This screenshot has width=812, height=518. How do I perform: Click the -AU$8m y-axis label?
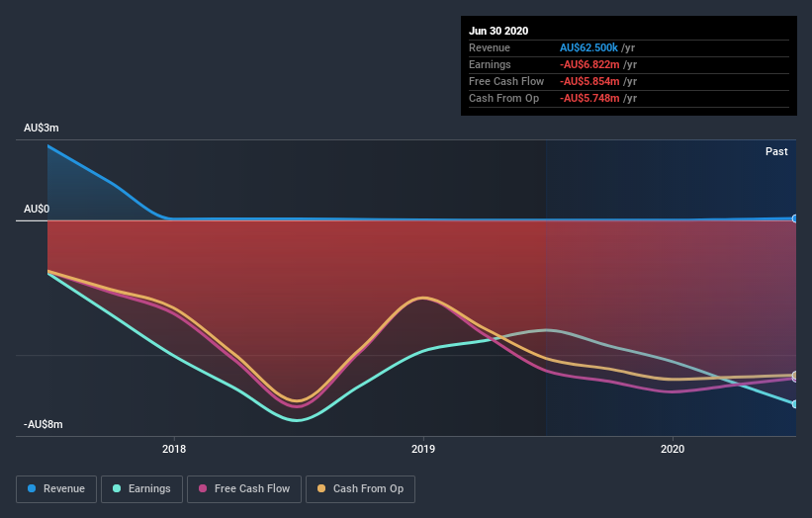(x=43, y=424)
